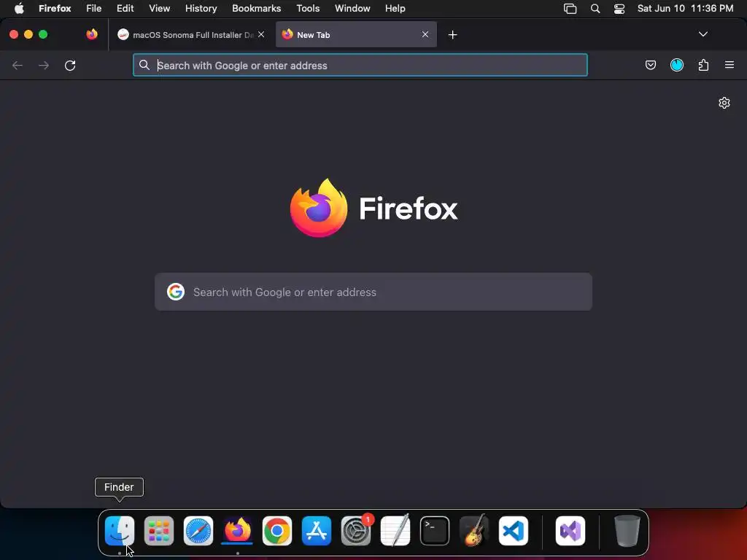Reload the current page

tap(70, 65)
